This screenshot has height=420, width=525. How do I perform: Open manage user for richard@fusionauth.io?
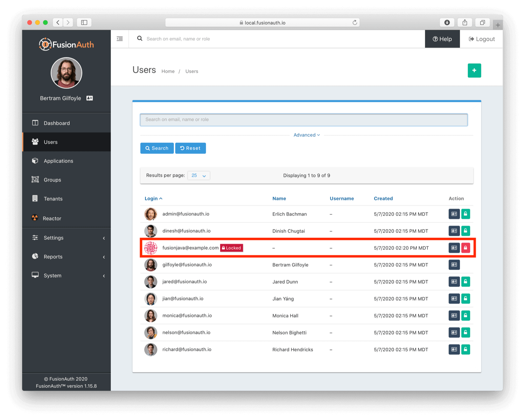click(454, 349)
